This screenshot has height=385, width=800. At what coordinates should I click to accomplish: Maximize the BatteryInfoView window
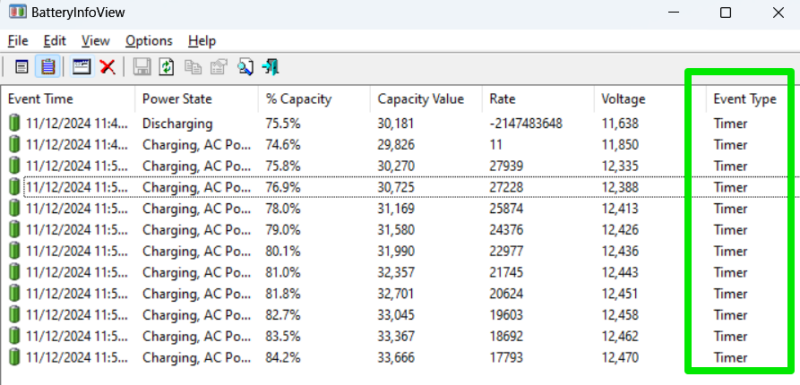(725, 13)
